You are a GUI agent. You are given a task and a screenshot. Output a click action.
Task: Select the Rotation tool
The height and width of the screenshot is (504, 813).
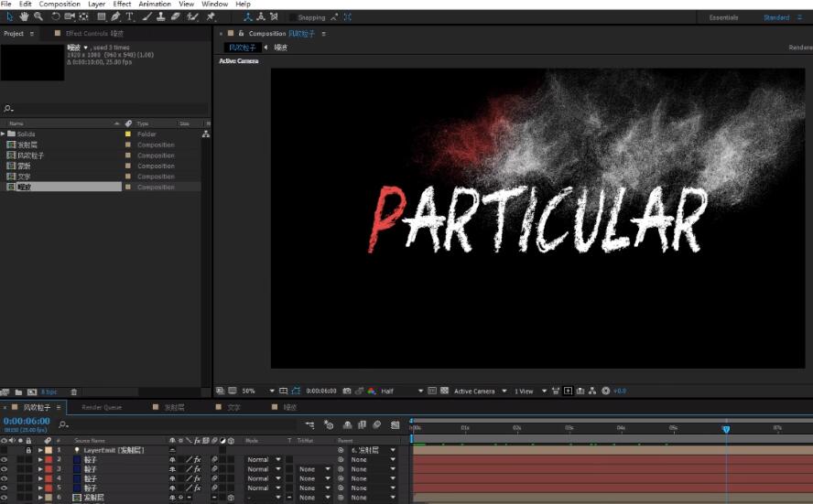coord(56,16)
